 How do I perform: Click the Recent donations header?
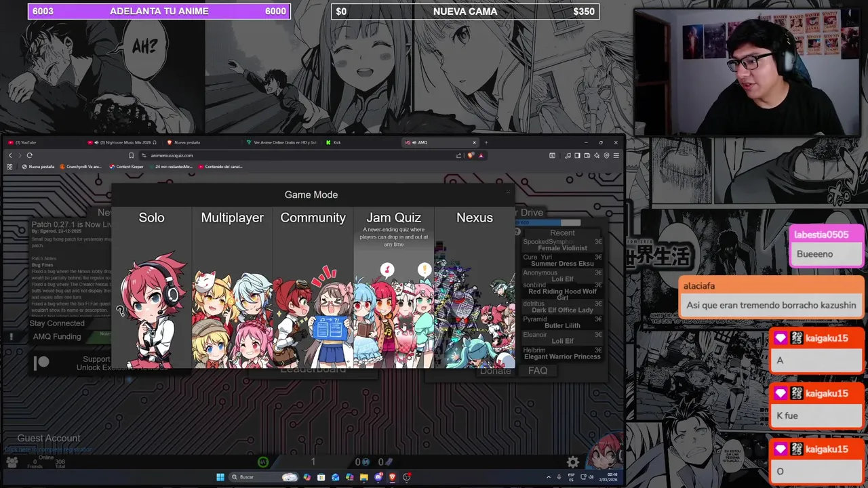(562, 232)
